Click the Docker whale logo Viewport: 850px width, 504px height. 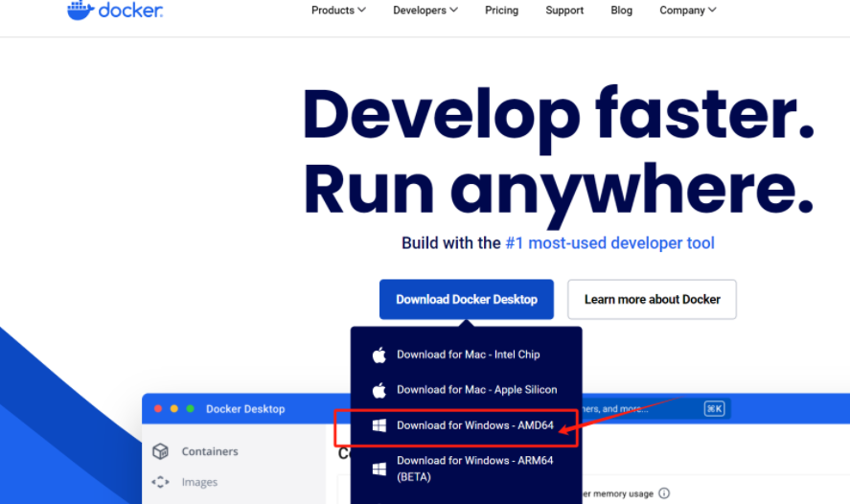[80, 11]
